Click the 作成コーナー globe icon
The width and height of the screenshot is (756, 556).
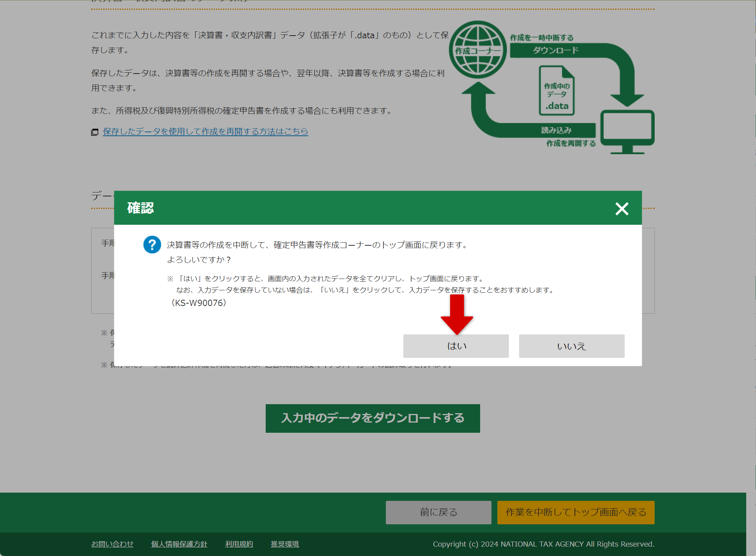click(477, 50)
